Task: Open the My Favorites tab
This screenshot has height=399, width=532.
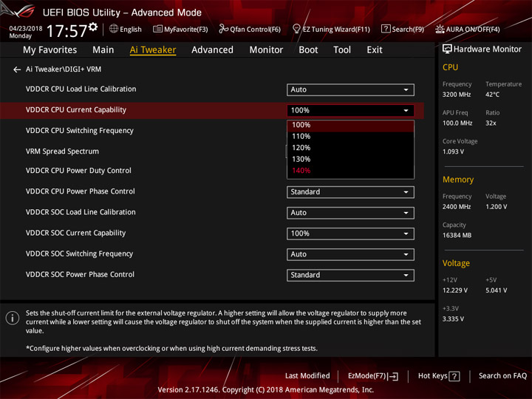Action: coord(50,50)
